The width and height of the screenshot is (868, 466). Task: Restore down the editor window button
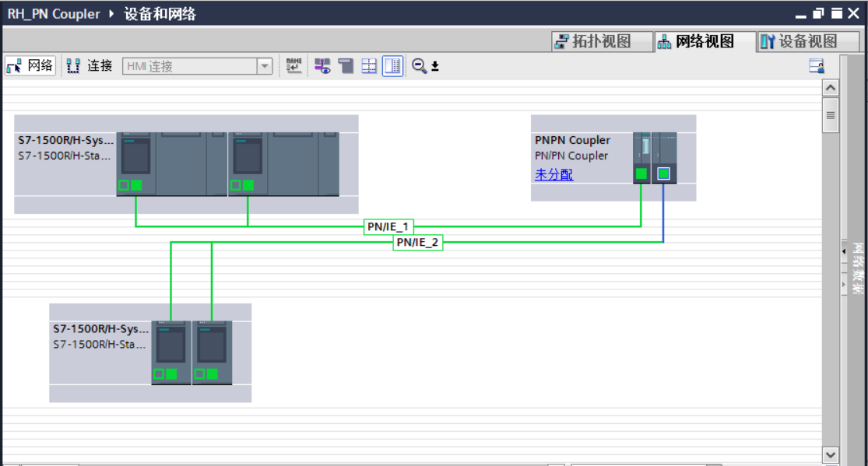coord(818,13)
